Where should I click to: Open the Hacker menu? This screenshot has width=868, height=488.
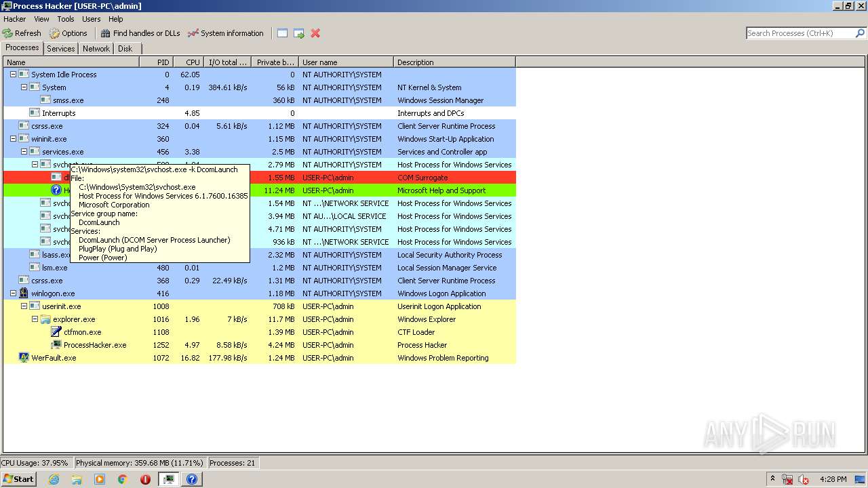[15, 19]
